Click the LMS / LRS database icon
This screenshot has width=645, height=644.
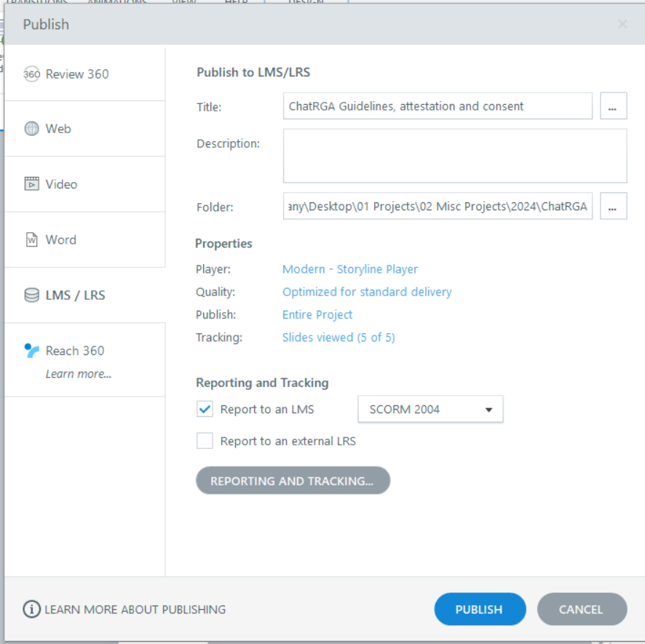(31, 295)
